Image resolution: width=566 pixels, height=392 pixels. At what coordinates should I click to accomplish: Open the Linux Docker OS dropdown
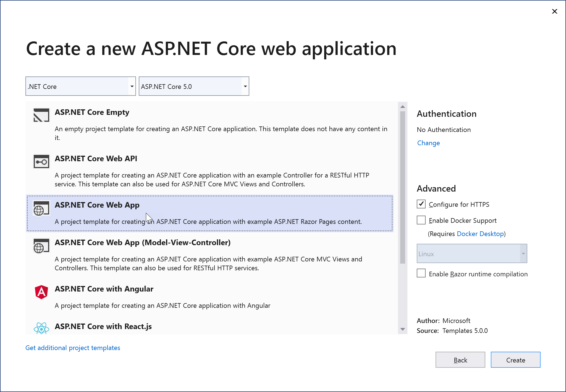[523, 253]
